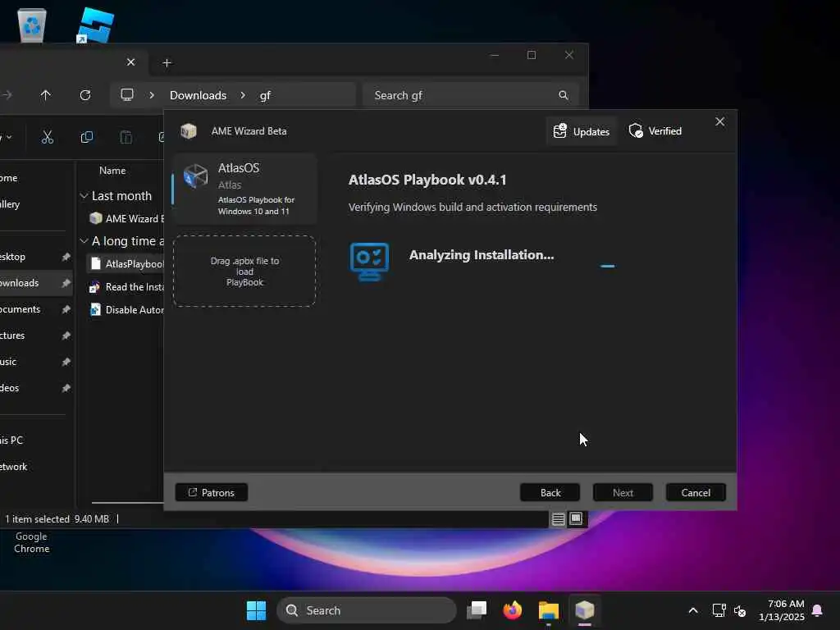Open clock showing 7:06 AM
This screenshot has width=840, height=630.
(x=782, y=610)
